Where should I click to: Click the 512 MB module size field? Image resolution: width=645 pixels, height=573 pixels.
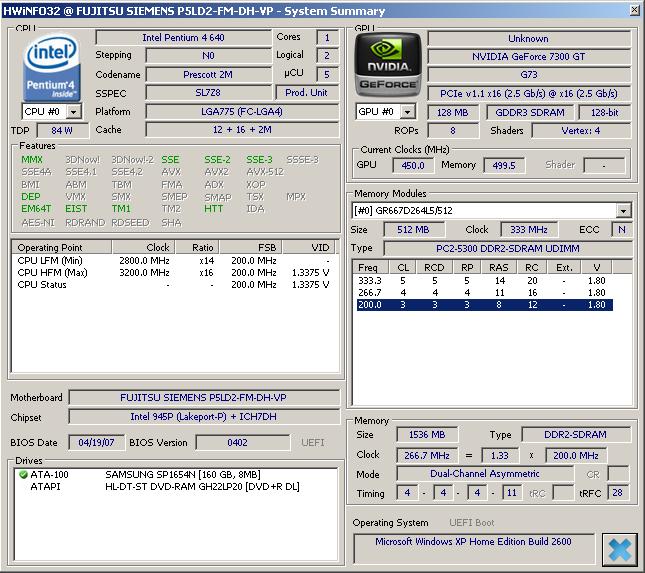pos(413,229)
